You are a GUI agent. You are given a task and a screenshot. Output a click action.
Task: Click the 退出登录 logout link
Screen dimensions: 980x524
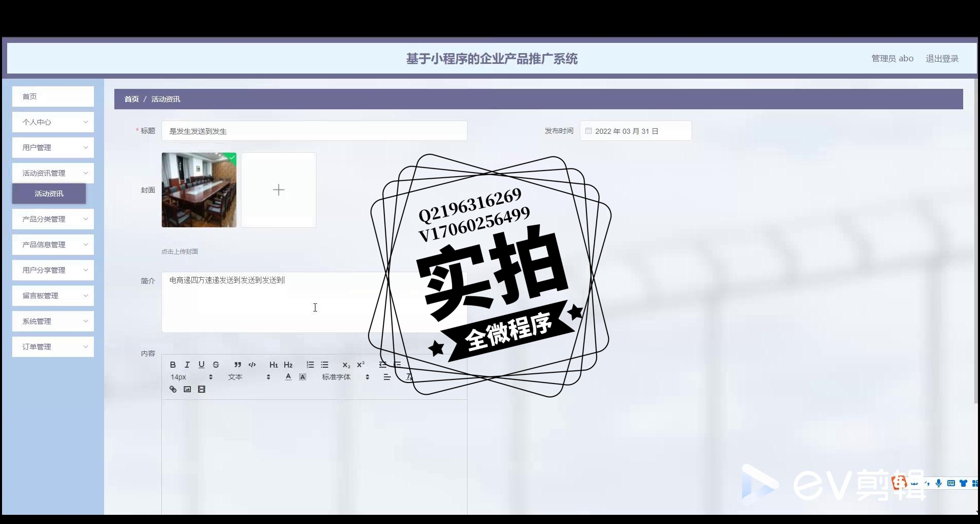click(x=942, y=59)
